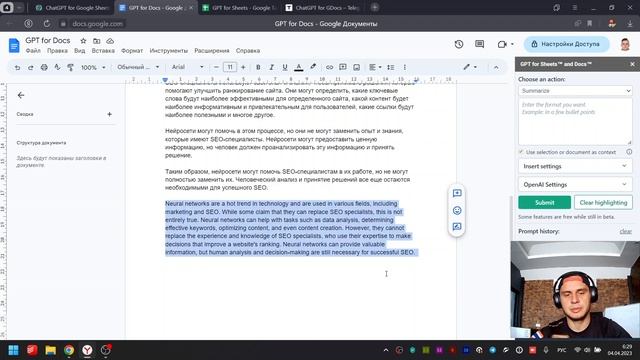Open the Вставка menu
This screenshot has width=640, height=360.
(x=103, y=51)
